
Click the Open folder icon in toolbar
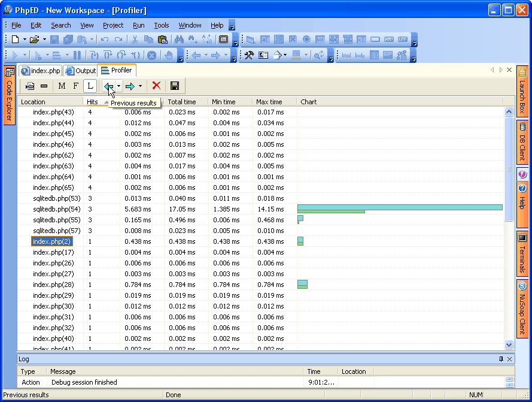[x=34, y=40]
